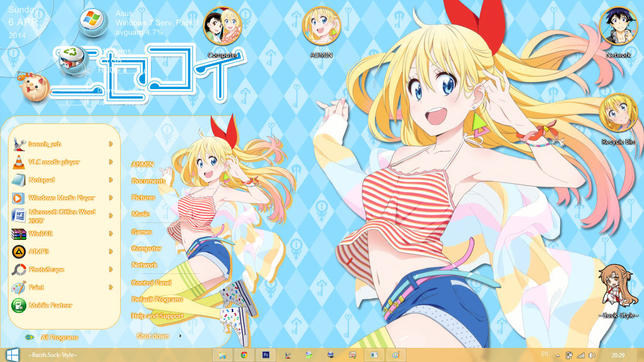Click the Shut down button
This screenshot has width=644, height=362.
153,336
